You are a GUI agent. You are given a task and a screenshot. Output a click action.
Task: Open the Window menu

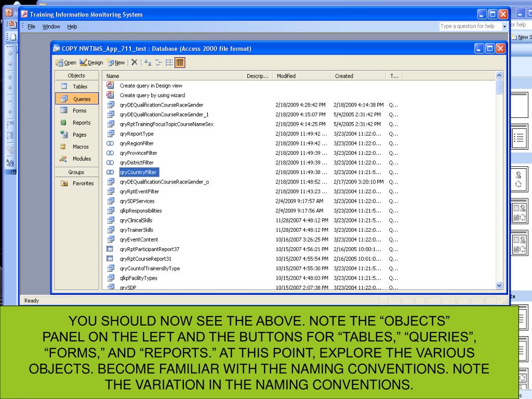51,26
